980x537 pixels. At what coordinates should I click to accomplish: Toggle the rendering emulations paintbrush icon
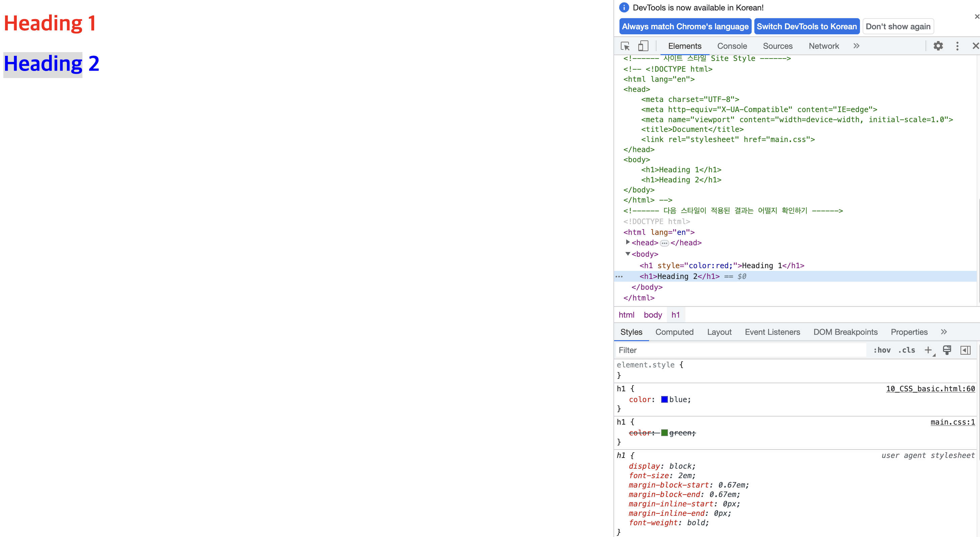coord(947,350)
